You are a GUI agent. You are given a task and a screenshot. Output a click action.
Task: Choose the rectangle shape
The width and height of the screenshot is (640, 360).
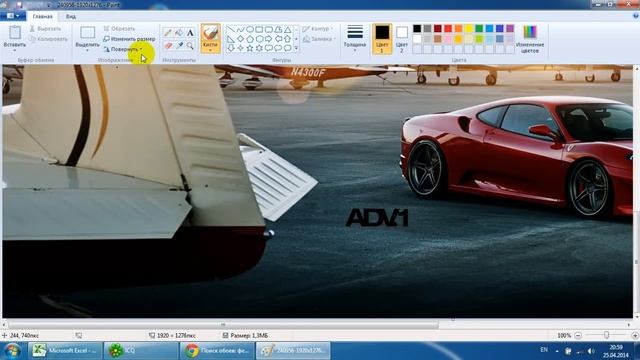[x=259, y=30]
